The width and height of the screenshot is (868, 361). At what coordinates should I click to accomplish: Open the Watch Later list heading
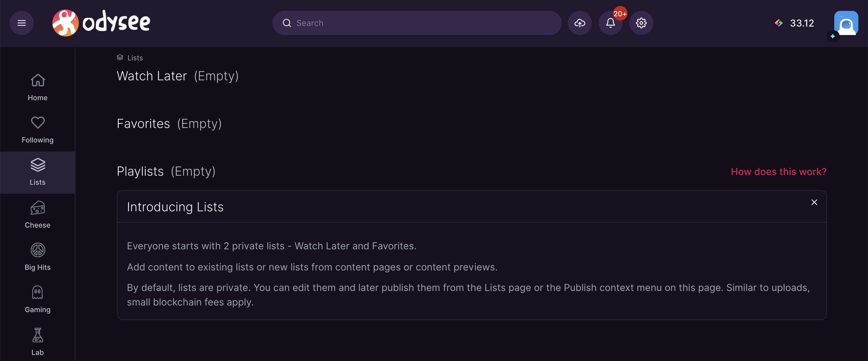point(152,76)
